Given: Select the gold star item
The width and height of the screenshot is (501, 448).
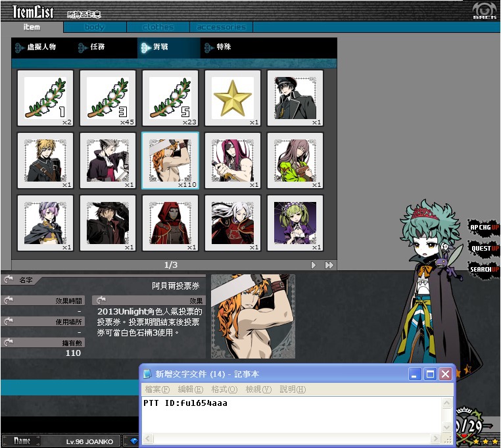Looking at the screenshot, I should [233, 98].
